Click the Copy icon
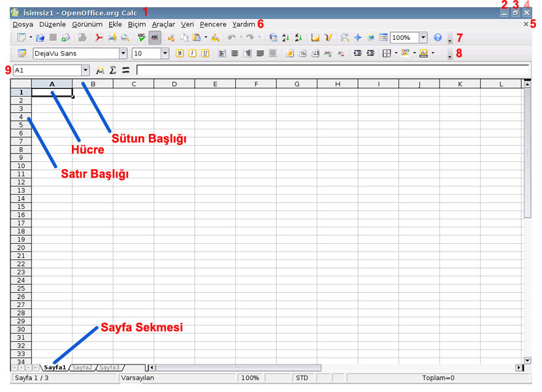Screen dimensions: 542x392 click(x=184, y=37)
